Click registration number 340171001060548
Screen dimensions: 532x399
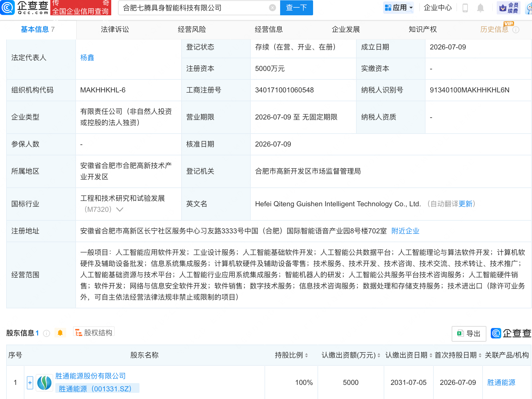[x=284, y=90]
